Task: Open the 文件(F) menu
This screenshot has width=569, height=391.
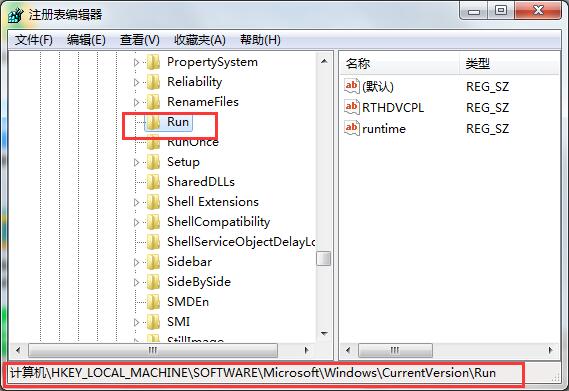Action: click(34, 40)
